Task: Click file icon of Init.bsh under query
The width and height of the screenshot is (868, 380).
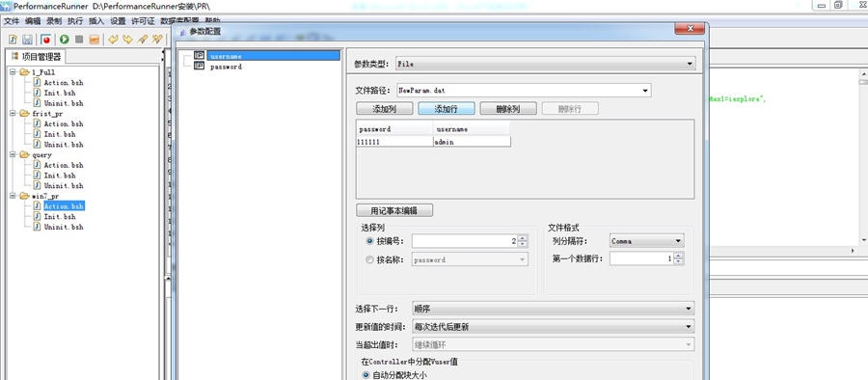Action: [37, 175]
